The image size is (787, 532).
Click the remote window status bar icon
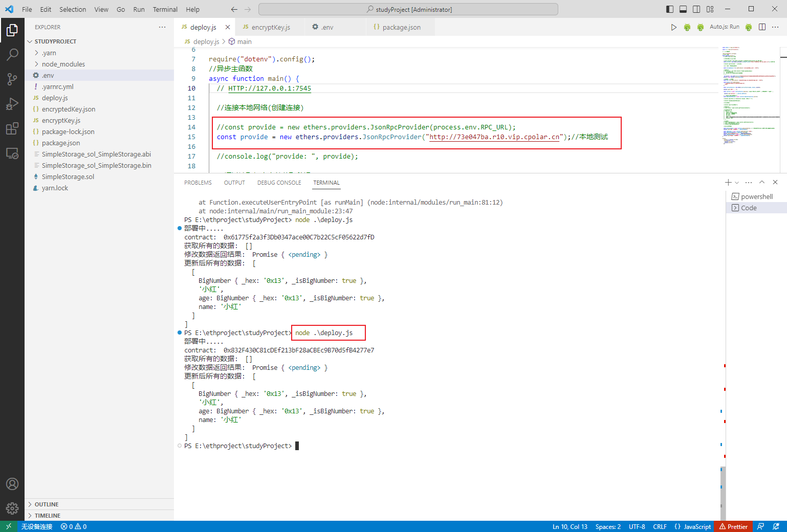[9, 526]
